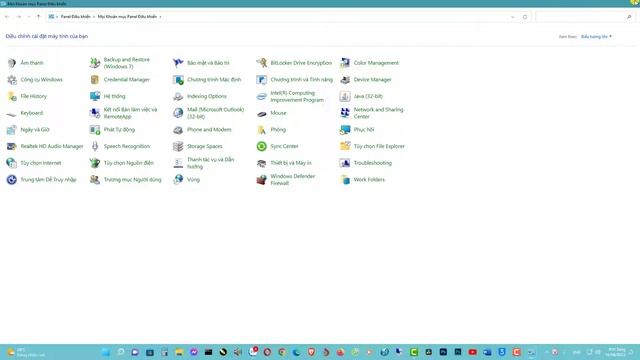This screenshot has width=640, height=360.
Task: Open the weather widget on taskbar
Action: 26,352
